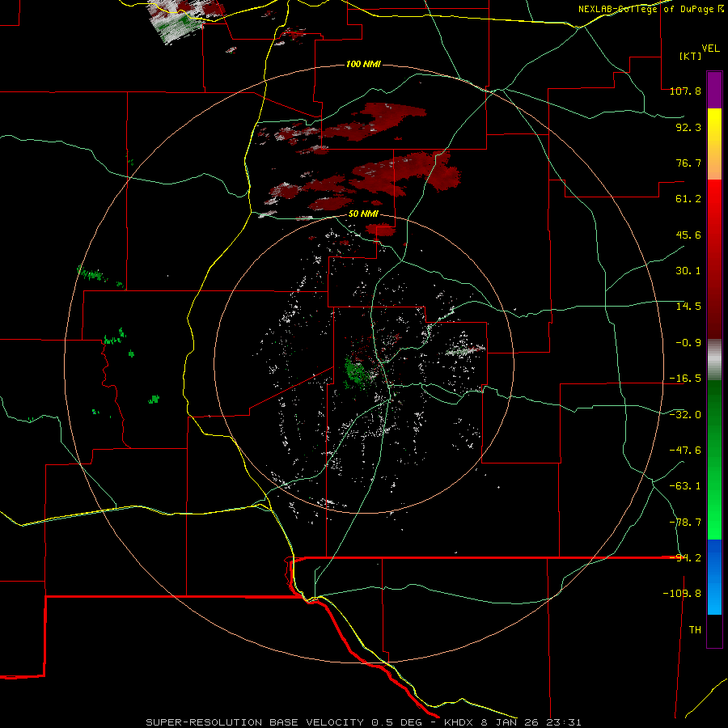The width and height of the screenshot is (728, 728).
Task: Click the "100 NMI" range ring label
Action: click(363, 64)
